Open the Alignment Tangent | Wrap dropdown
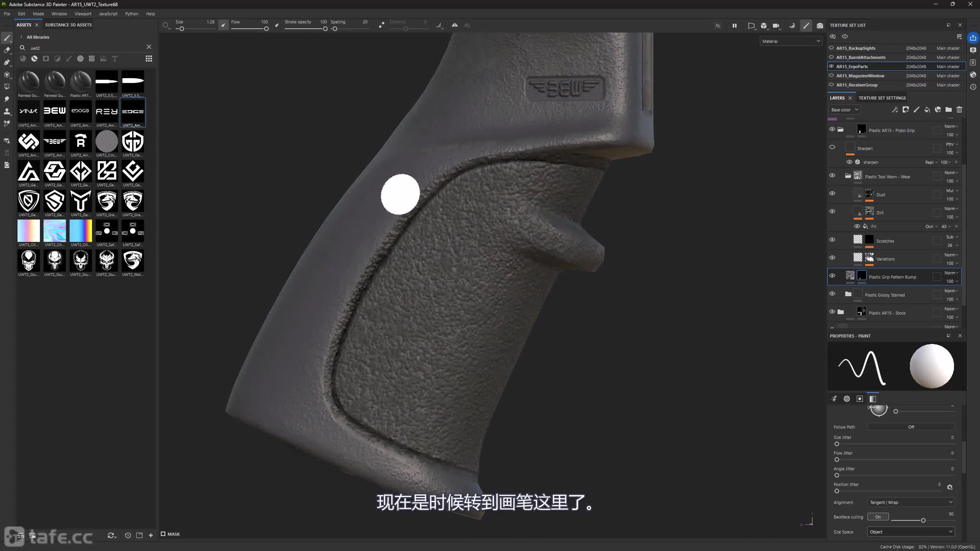 [911, 502]
